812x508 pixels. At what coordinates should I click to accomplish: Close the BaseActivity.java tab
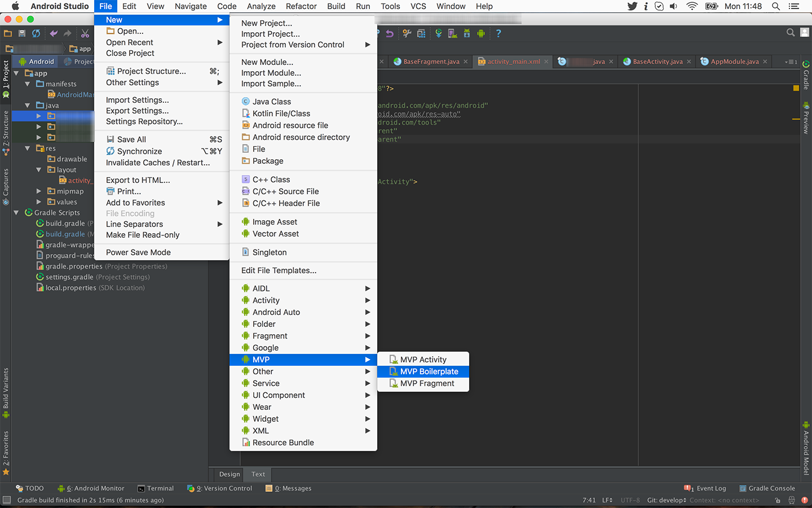pos(689,62)
